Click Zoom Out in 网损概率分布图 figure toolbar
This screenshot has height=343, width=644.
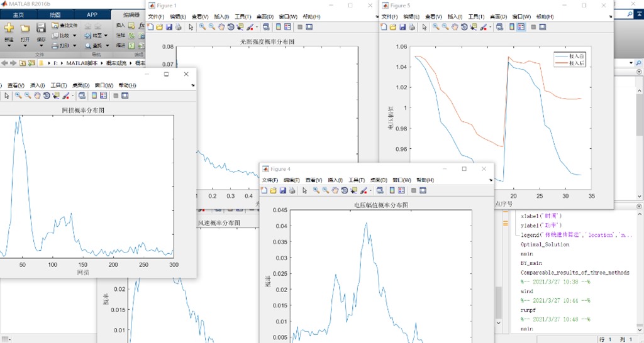28,95
